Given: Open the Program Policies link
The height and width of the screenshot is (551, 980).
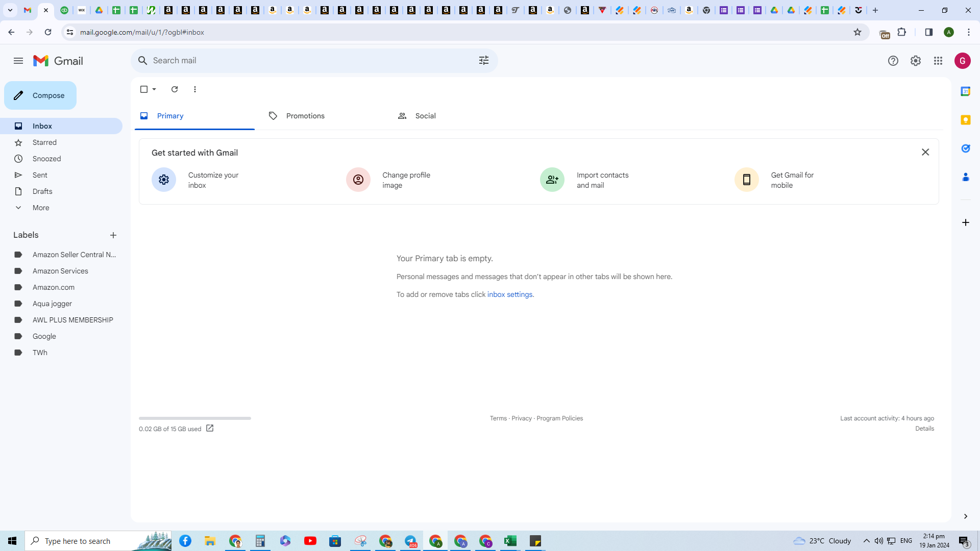Looking at the screenshot, I should pos(559,418).
